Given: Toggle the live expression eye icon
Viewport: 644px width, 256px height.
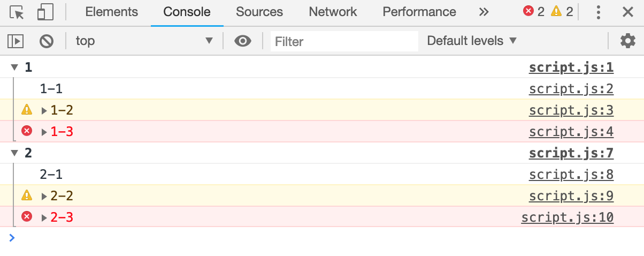Looking at the screenshot, I should click(x=243, y=41).
